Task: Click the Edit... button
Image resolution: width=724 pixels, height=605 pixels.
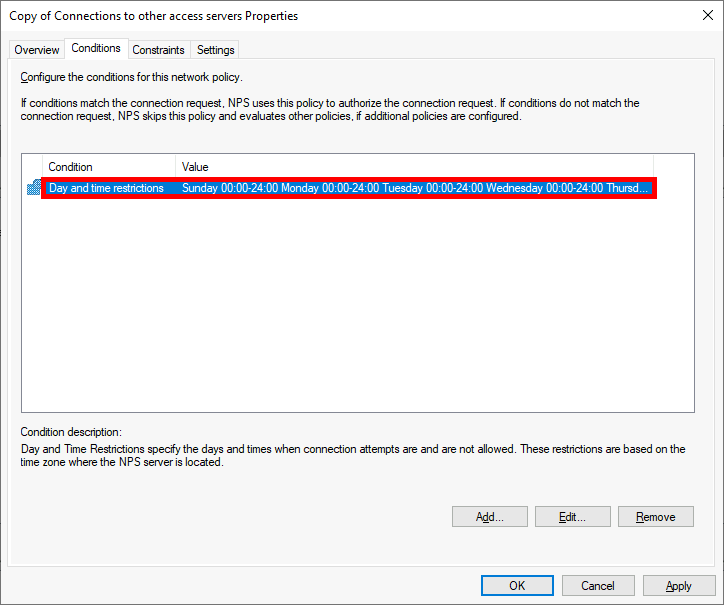Action: 573,516
